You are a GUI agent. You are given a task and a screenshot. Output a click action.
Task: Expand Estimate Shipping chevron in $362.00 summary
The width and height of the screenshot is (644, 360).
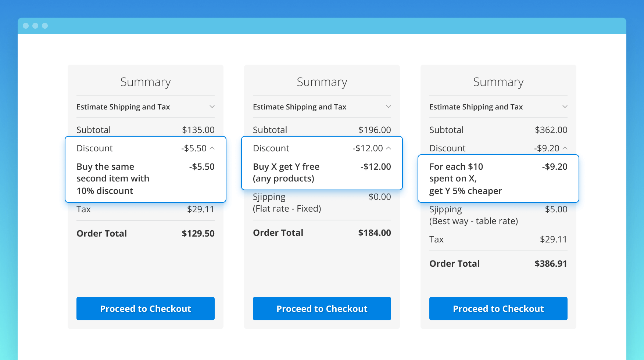565,107
